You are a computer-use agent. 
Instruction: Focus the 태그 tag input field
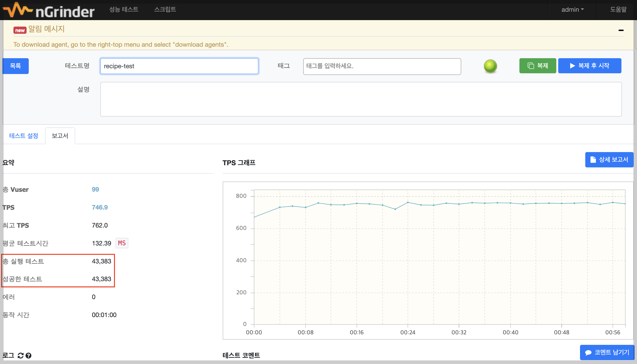(x=382, y=66)
